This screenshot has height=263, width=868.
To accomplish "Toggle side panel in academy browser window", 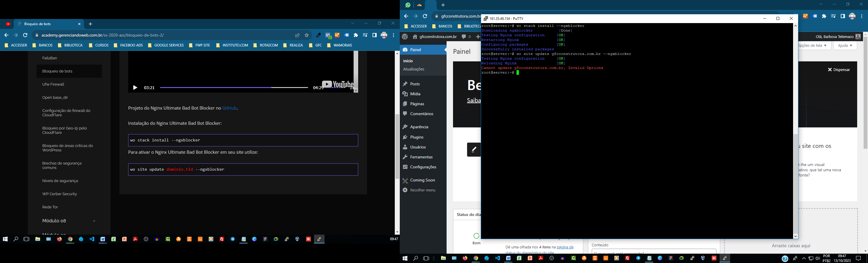I will [374, 35].
